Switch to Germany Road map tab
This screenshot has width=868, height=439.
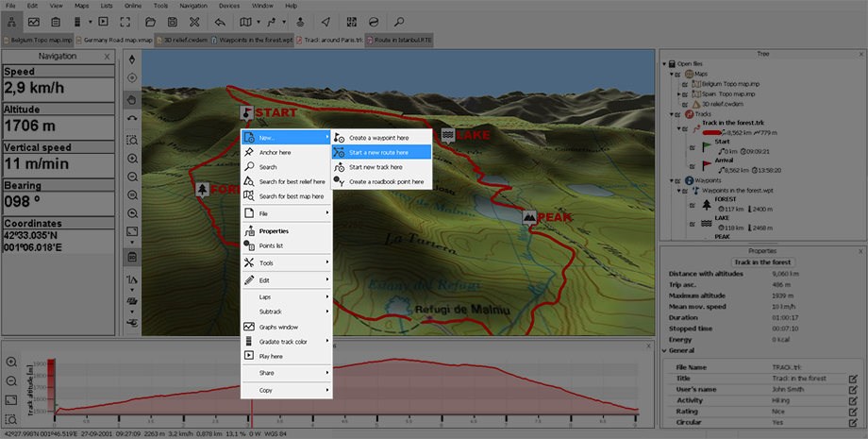click(116, 41)
